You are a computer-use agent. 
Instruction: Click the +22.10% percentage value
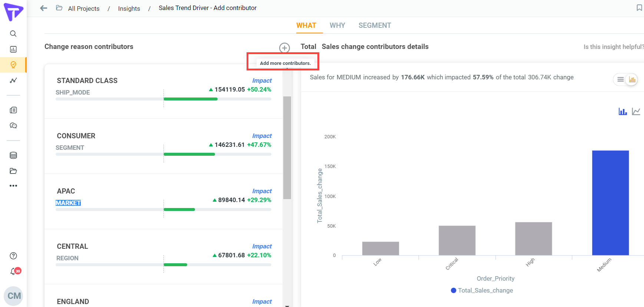pyautogui.click(x=259, y=255)
